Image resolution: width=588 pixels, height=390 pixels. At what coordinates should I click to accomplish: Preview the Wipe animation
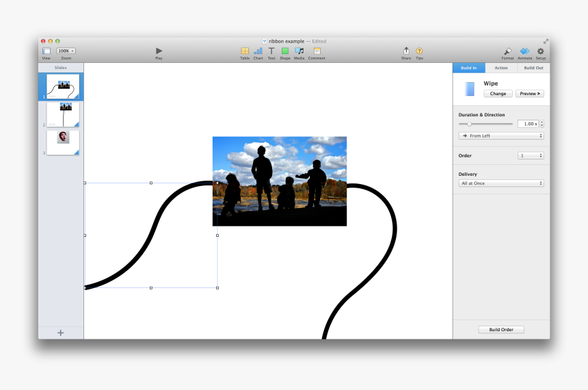pos(529,94)
